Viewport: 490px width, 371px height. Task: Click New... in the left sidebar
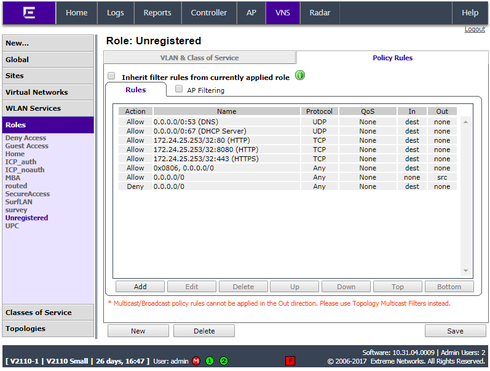pos(48,43)
